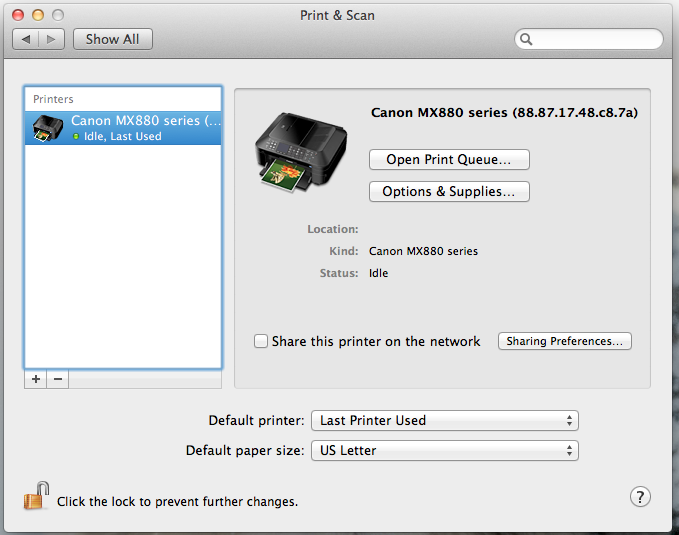Enable Share this printer on the network

pos(261,341)
